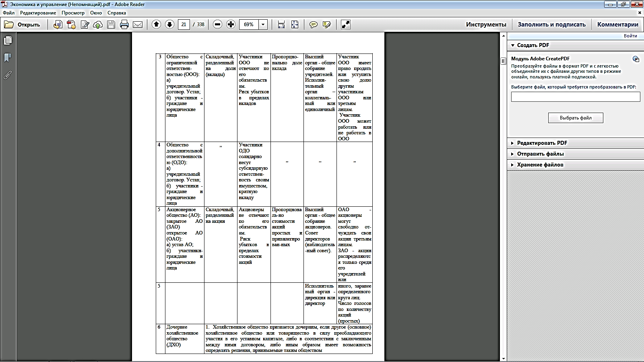Go to previous page with up arrow
Viewport: 644px width, 362px height.
tap(156, 25)
